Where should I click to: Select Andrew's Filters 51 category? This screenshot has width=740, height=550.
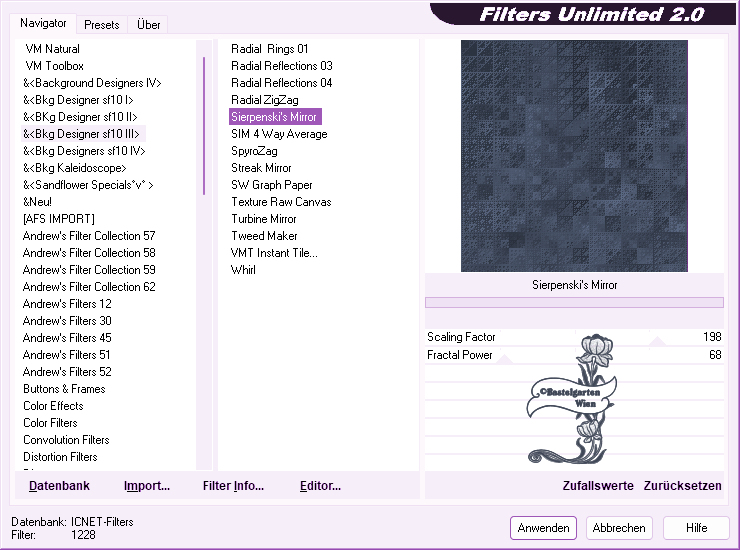(66, 355)
